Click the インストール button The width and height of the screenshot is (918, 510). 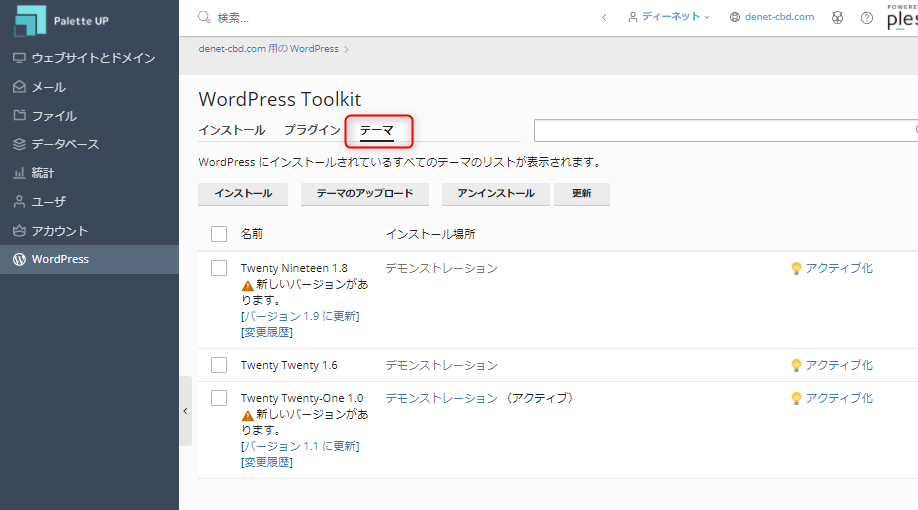[x=243, y=194]
